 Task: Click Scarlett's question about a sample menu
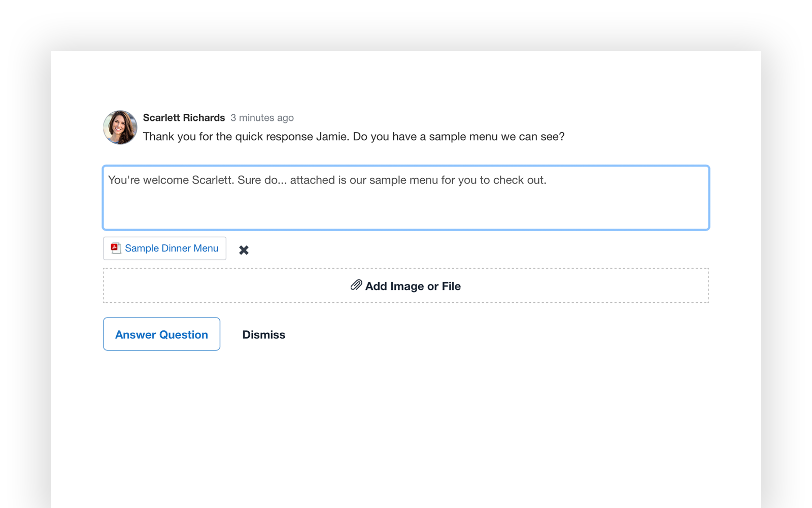click(353, 137)
